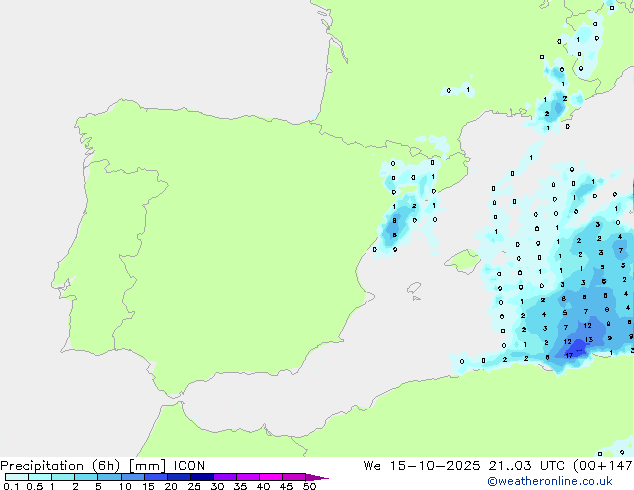Click the "17" precipitation value on the map
Viewport: 634px width, 490px height.
[569, 355]
